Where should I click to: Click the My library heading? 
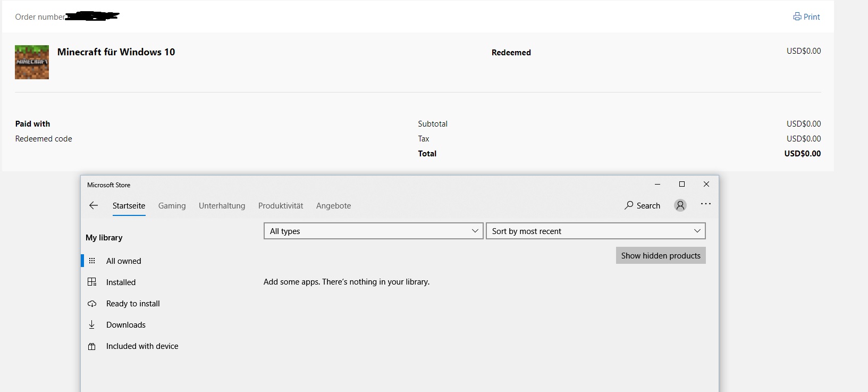(104, 238)
